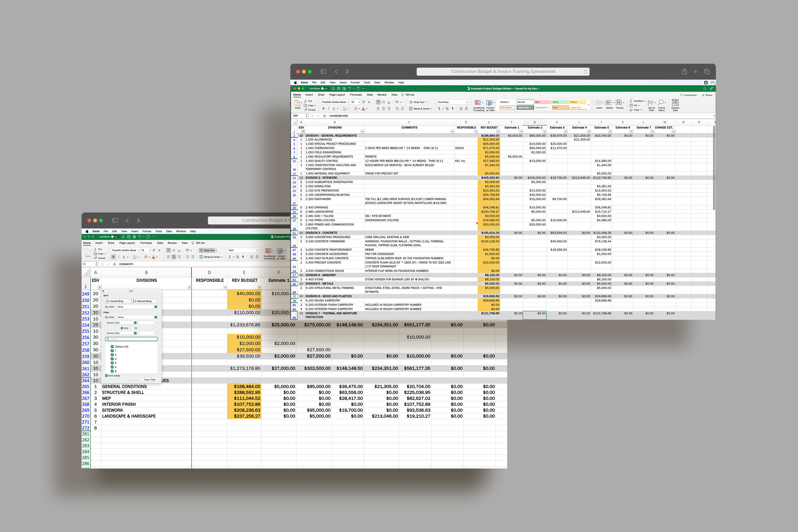Click the Ascending sort button
The image size is (798, 532).
(118, 301)
